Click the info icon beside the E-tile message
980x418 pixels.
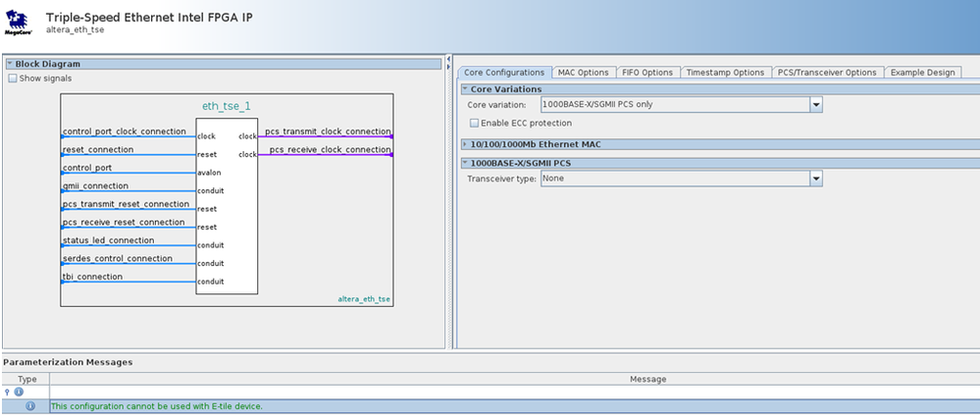pos(30,406)
